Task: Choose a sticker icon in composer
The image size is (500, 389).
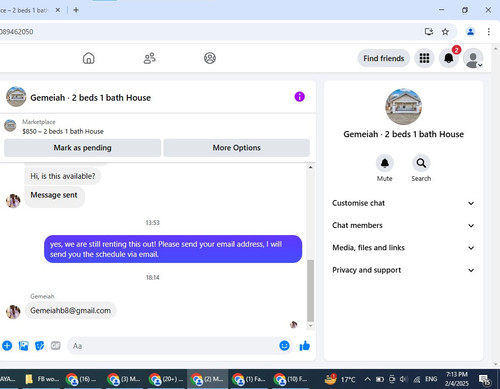Action: [x=39, y=346]
